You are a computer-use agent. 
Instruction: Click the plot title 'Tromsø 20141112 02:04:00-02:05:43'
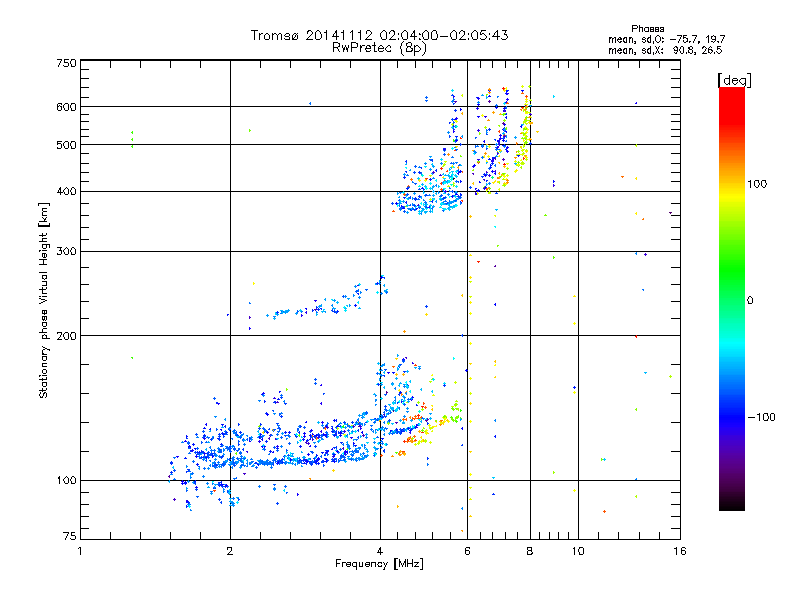point(380,35)
